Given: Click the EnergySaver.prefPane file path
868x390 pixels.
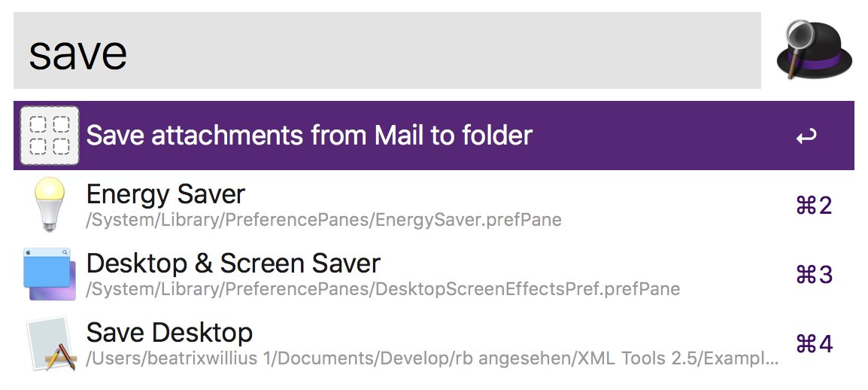Looking at the screenshot, I should [x=323, y=220].
